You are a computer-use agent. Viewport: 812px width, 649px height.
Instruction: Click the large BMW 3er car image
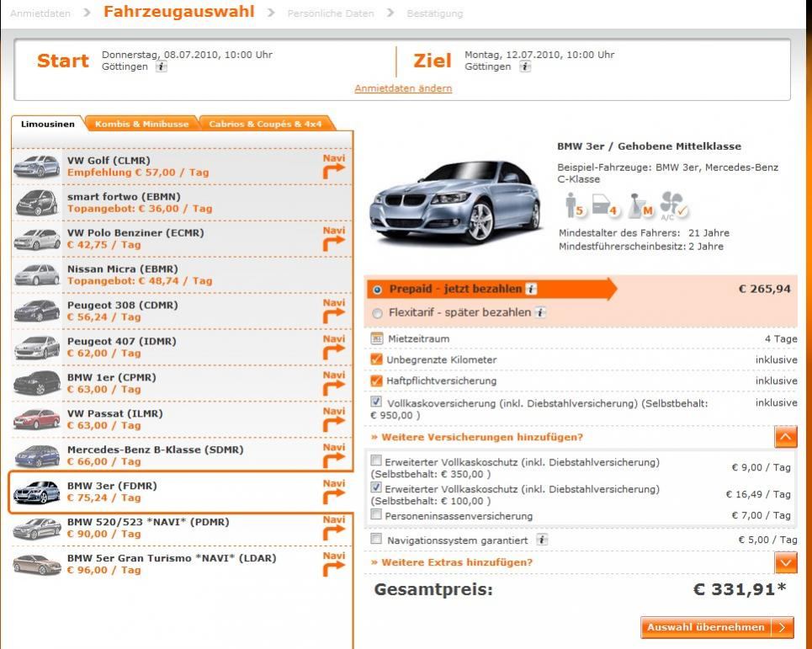(456, 202)
